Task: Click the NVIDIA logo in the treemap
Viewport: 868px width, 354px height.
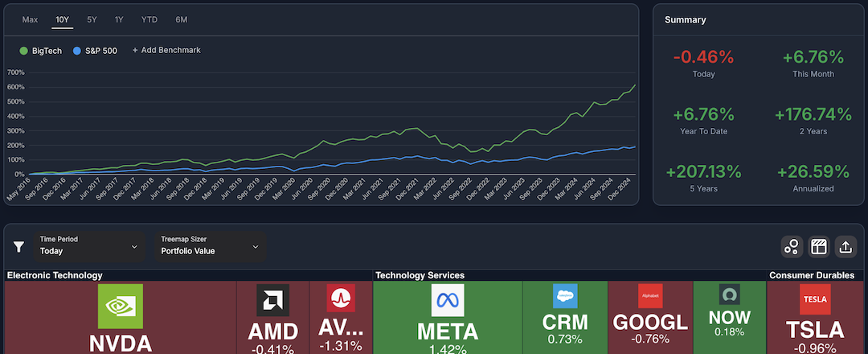Action: 120,307
